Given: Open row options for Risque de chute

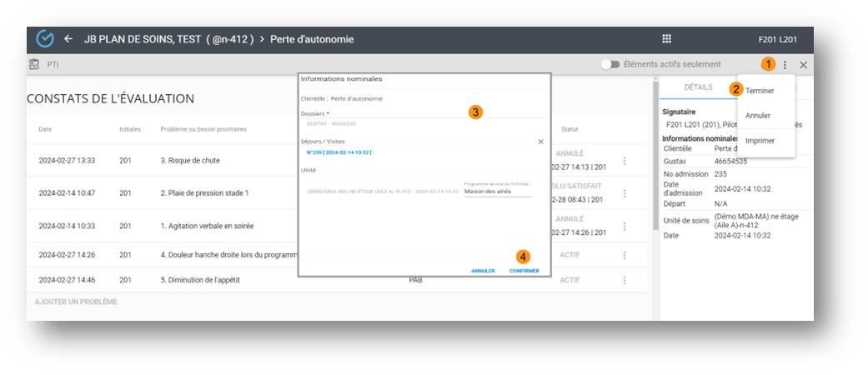Looking at the screenshot, I should pos(625,161).
